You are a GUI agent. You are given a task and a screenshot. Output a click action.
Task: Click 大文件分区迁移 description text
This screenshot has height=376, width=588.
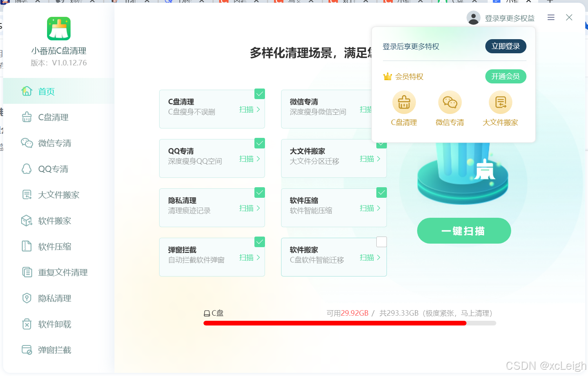click(314, 161)
